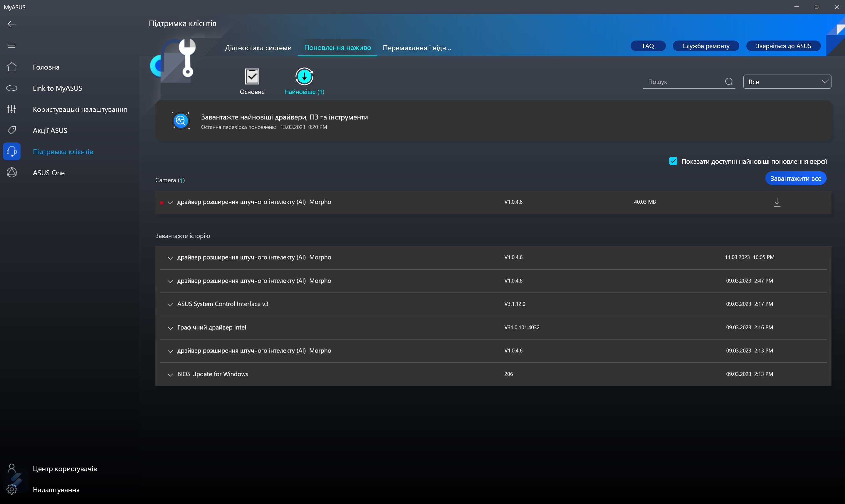Click the Link to MyASUS icon
Viewport: 845px width, 504px height.
(x=11, y=88)
